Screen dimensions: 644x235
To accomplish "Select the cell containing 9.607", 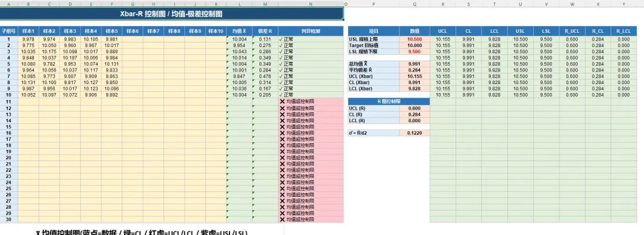I will 70,76.
